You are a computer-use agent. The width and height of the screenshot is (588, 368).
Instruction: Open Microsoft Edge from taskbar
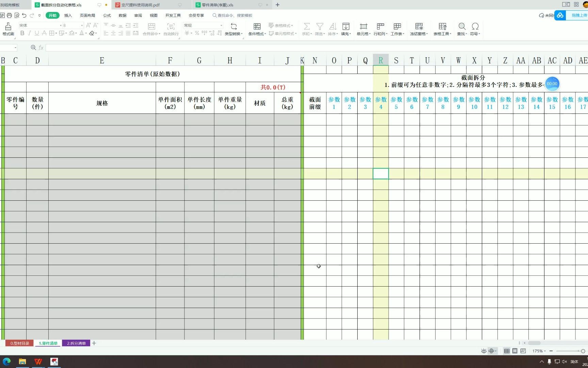click(7, 362)
